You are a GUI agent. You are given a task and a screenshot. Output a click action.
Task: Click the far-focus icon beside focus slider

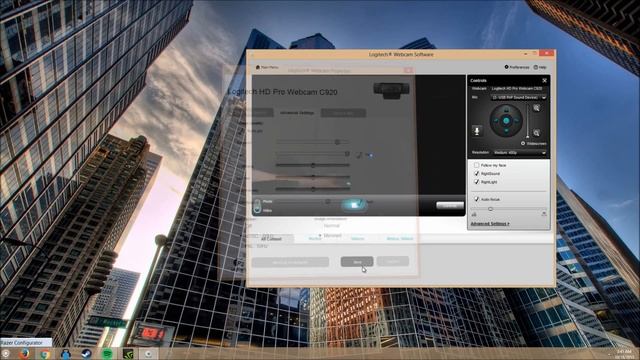pyautogui.click(x=544, y=214)
